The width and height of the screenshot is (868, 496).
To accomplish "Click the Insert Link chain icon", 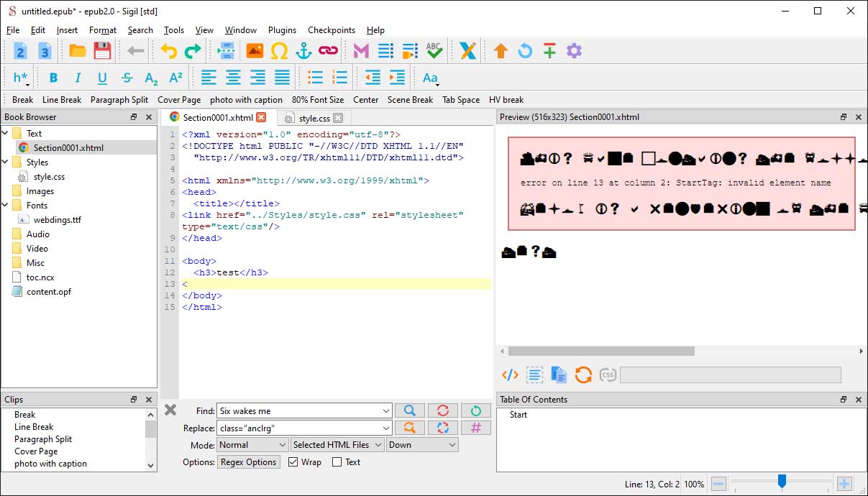I will 328,51.
